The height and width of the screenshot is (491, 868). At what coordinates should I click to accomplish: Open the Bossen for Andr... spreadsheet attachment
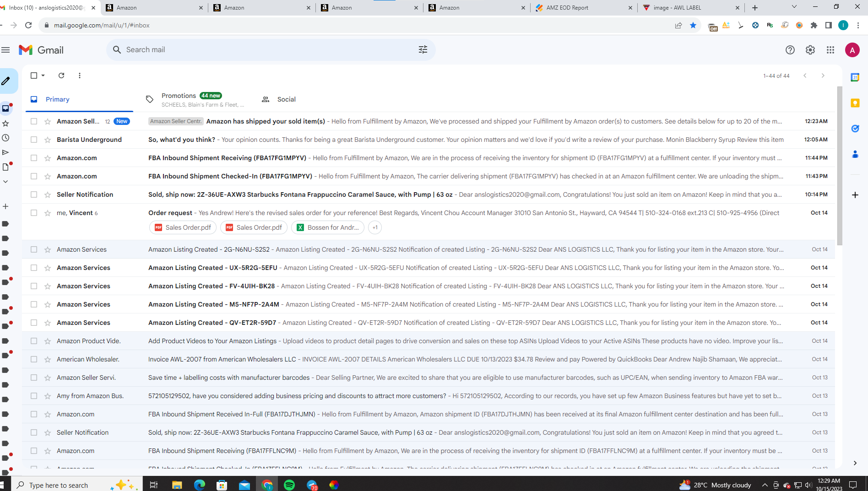point(328,227)
